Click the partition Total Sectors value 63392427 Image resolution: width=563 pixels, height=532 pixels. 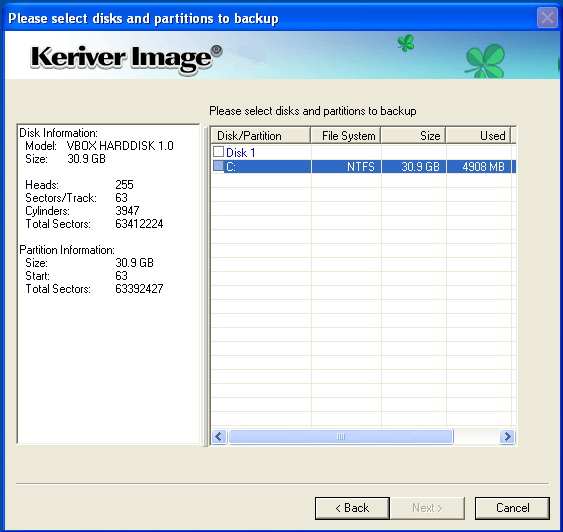tap(139, 289)
